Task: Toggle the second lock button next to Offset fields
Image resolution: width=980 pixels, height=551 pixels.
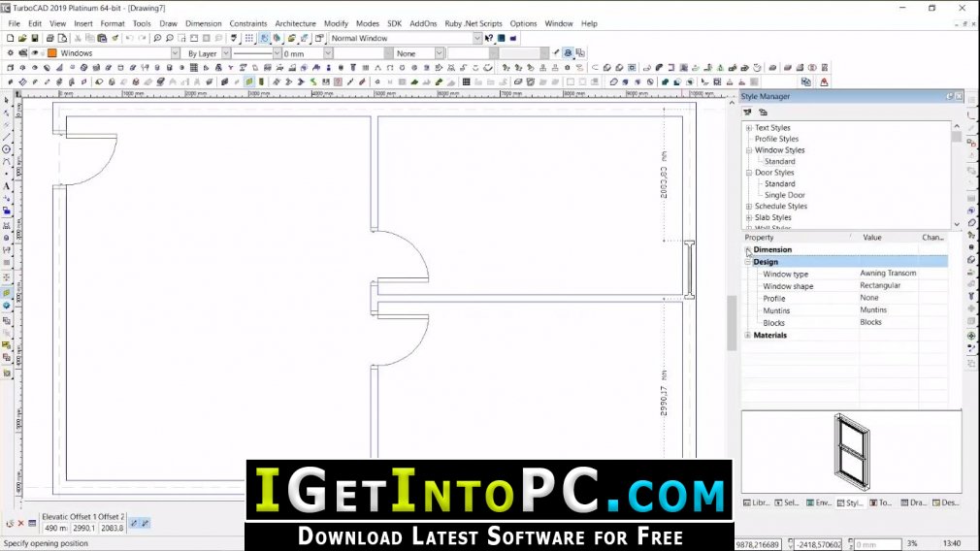Action: pyautogui.click(x=145, y=523)
